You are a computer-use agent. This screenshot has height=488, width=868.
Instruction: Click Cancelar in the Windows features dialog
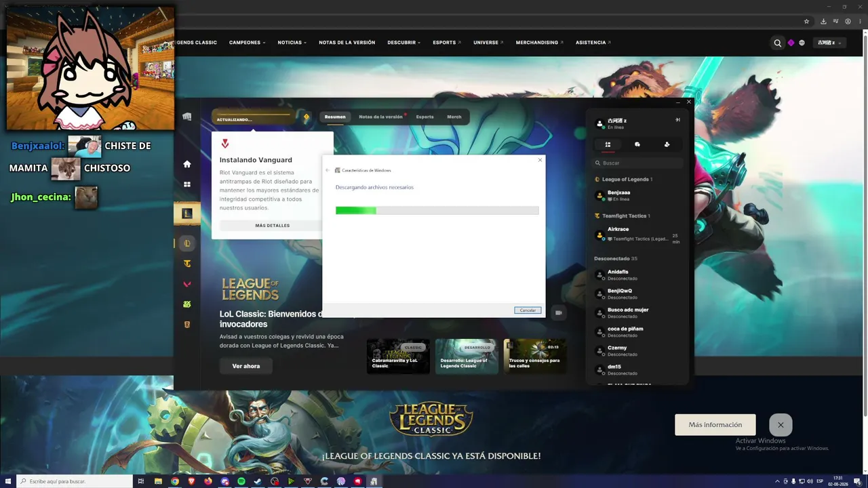coord(528,310)
